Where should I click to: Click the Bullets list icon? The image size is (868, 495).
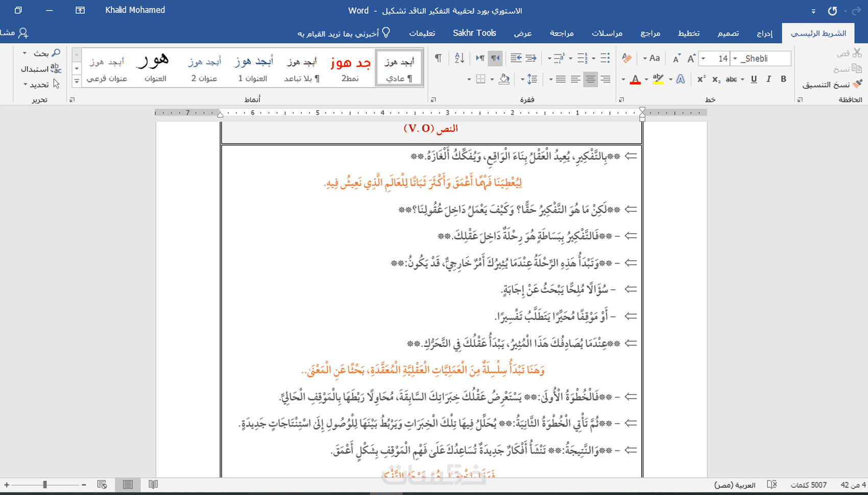coord(606,58)
